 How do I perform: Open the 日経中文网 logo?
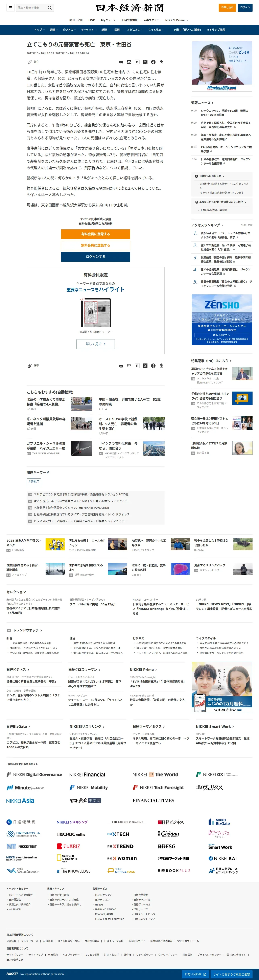[86, 800]
